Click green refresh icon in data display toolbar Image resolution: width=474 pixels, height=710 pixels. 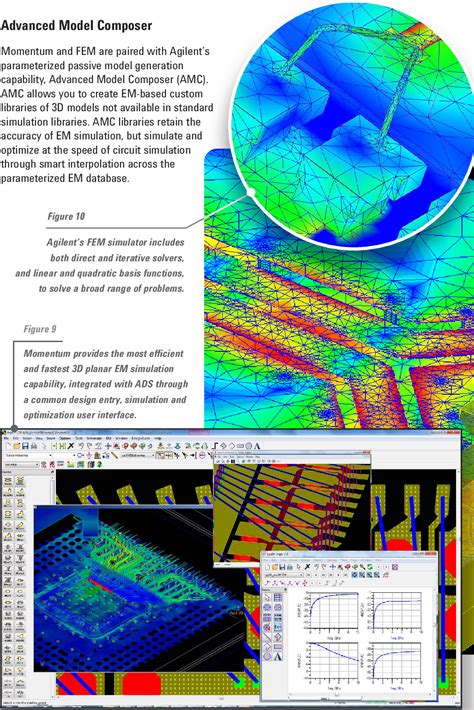click(370, 567)
